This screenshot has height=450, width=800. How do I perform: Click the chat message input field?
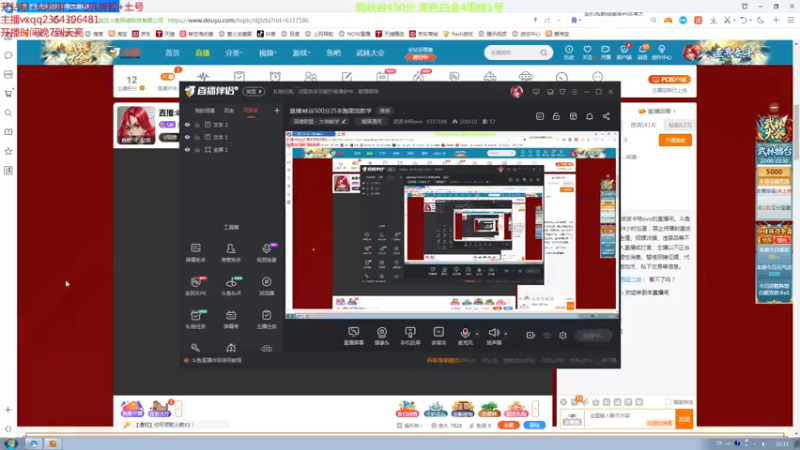coord(629,419)
